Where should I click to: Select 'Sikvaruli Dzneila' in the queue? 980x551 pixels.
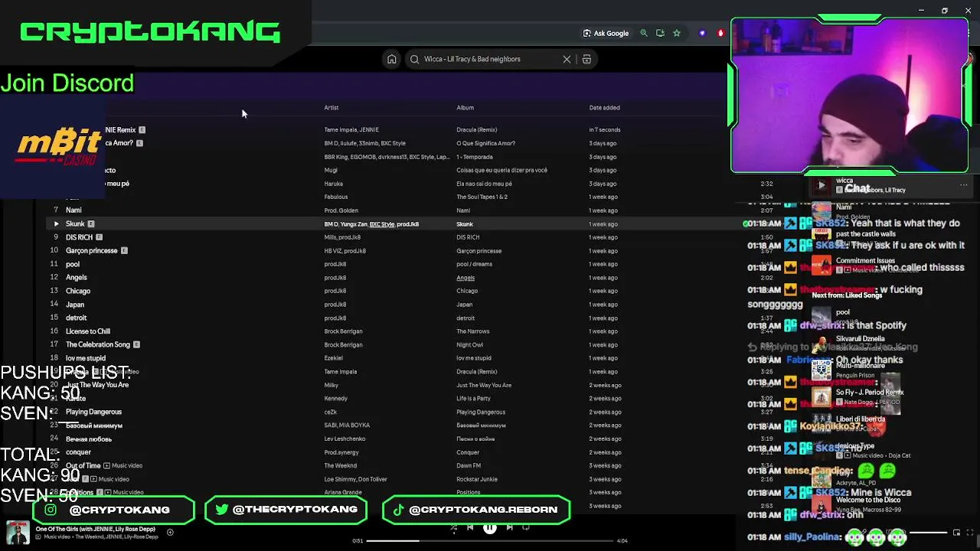(x=861, y=338)
